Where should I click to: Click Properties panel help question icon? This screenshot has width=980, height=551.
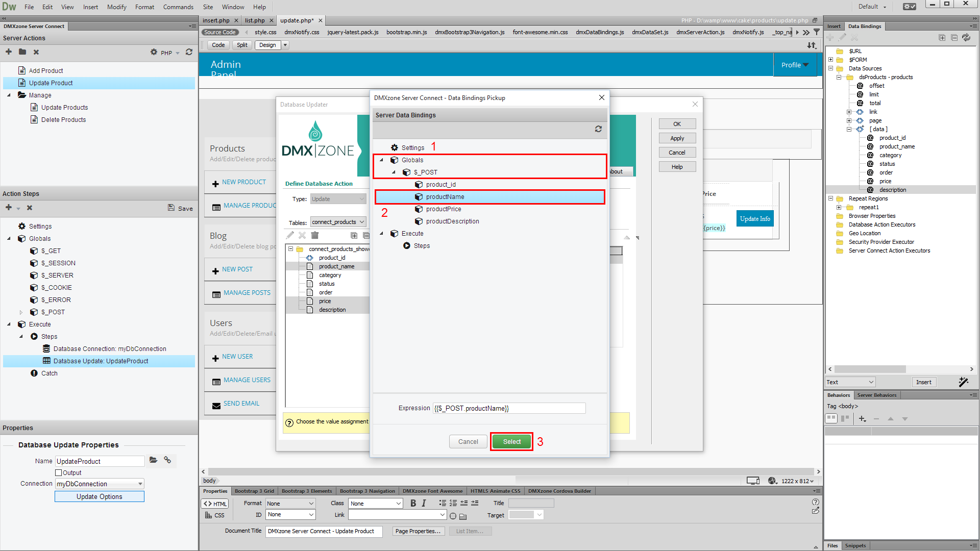[x=816, y=502]
